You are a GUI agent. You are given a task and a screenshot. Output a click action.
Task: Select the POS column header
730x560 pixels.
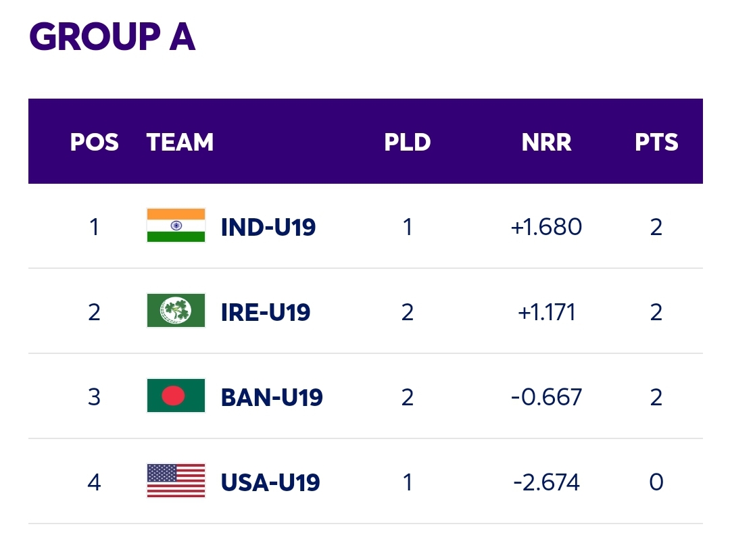(95, 142)
